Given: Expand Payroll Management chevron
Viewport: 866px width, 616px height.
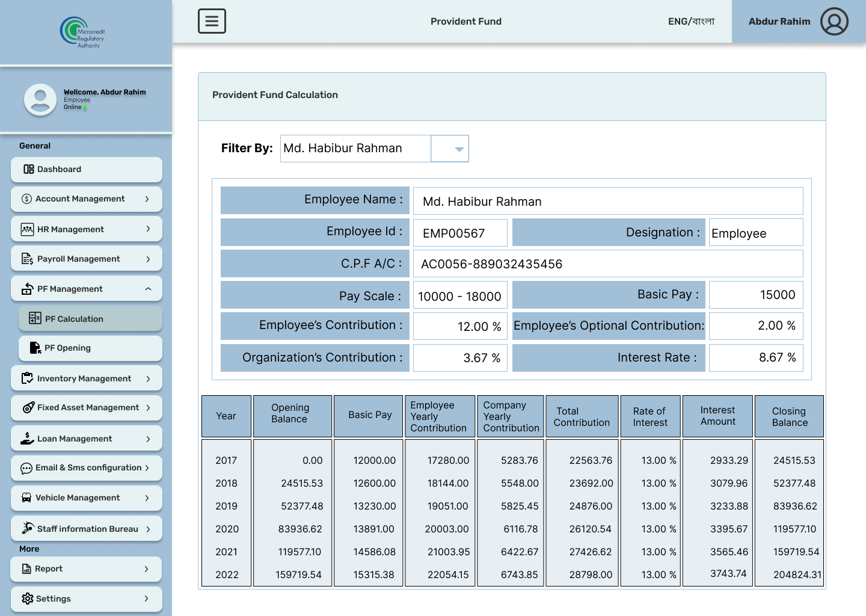Looking at the screenshot, I should [147, 259].
